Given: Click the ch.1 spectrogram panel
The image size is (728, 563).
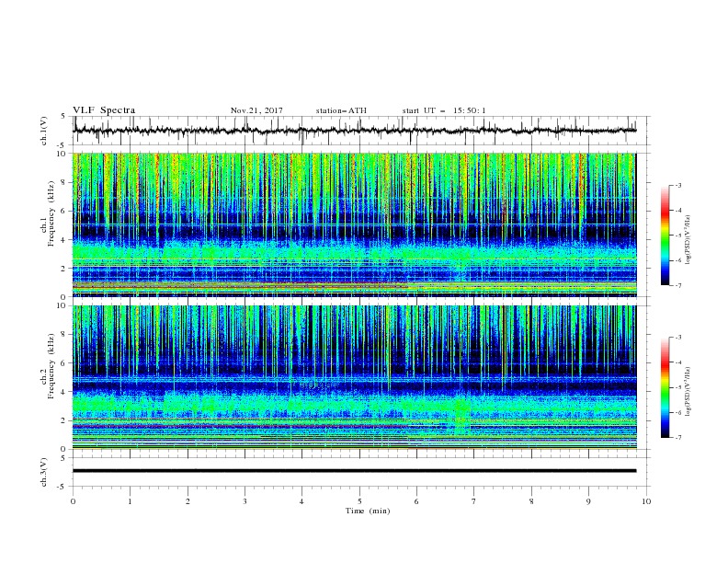Looking at the screenshot, I should pos(354,224).
